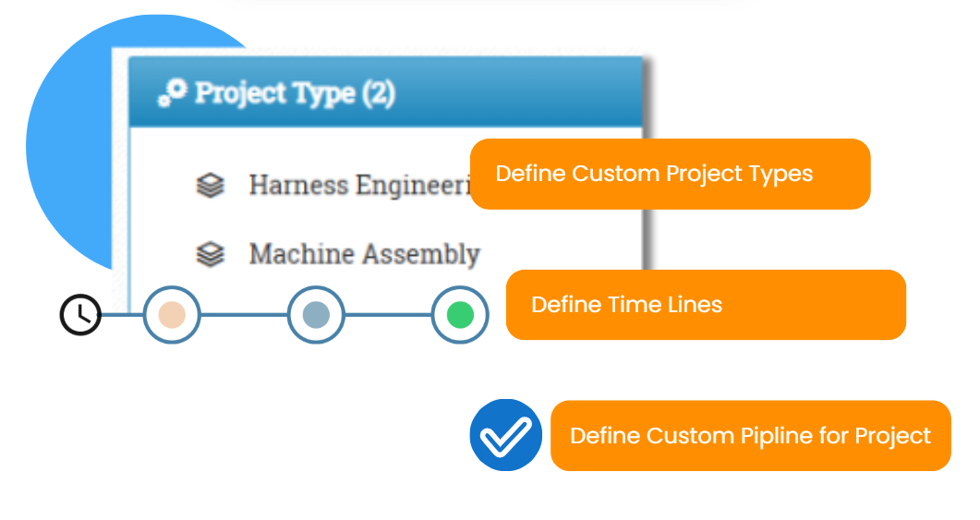Open the Harness Engineering project type

(x=359, y=185)
